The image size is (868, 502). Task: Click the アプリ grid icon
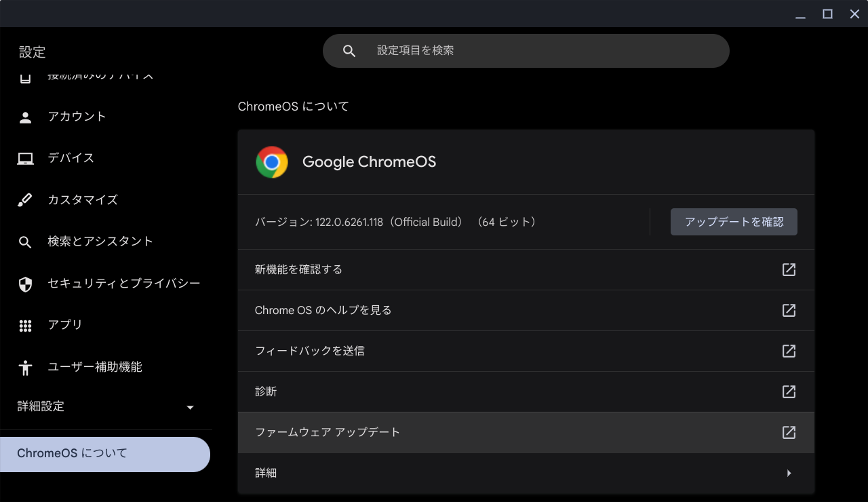coord(25,325)
